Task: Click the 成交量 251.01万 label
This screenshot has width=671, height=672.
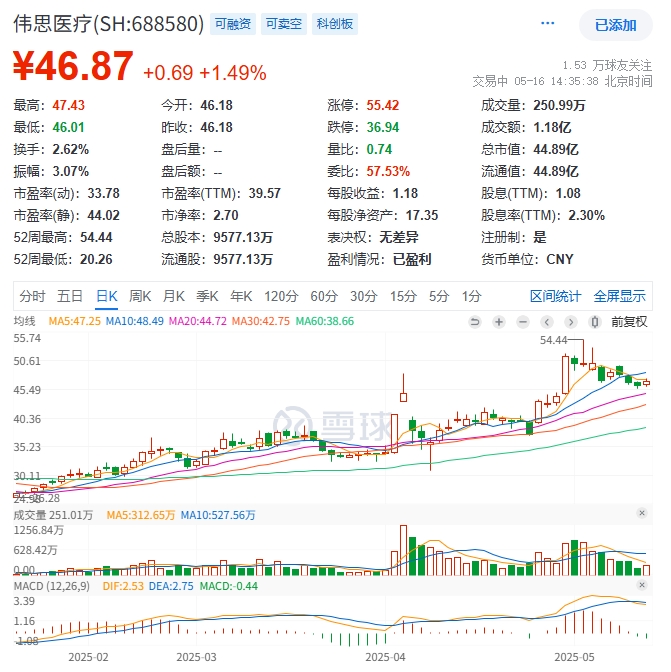Action: [x=53, y=515]
